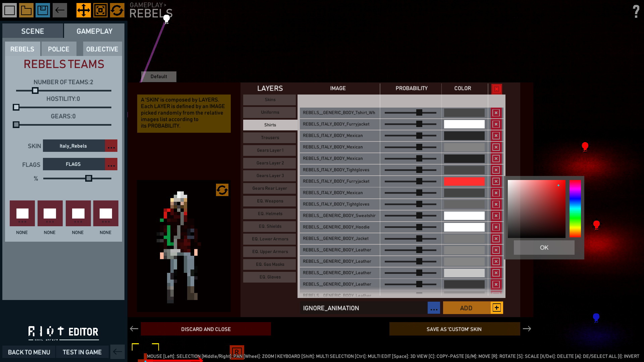Switch to the POLICE tab

click(x=58, y=49)
